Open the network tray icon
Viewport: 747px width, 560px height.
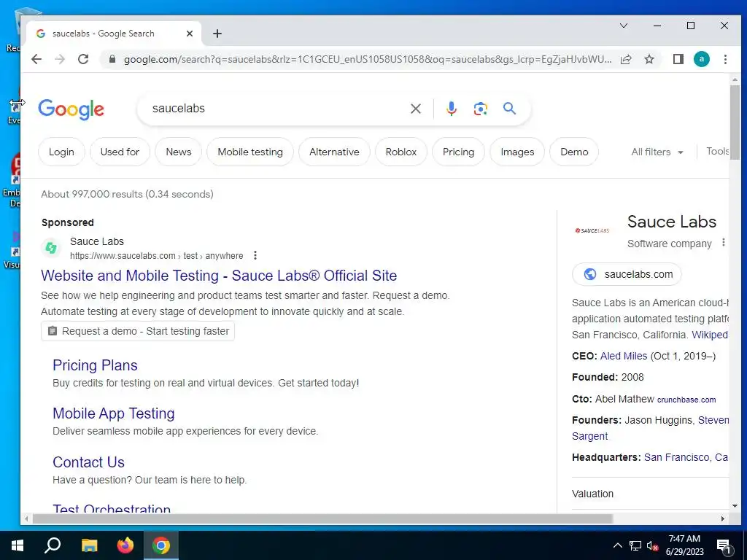[635, 545]
